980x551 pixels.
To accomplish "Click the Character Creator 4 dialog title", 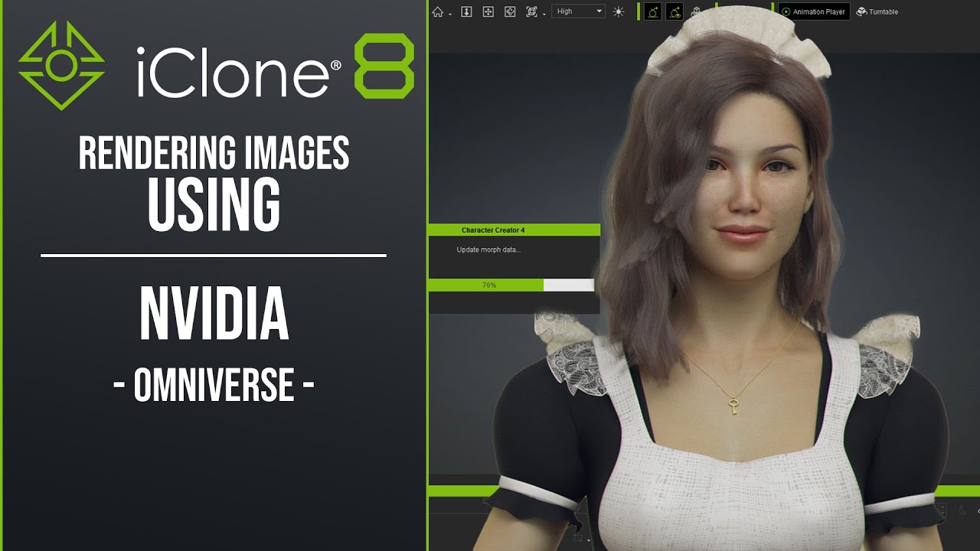I will (x=493, y=230).
